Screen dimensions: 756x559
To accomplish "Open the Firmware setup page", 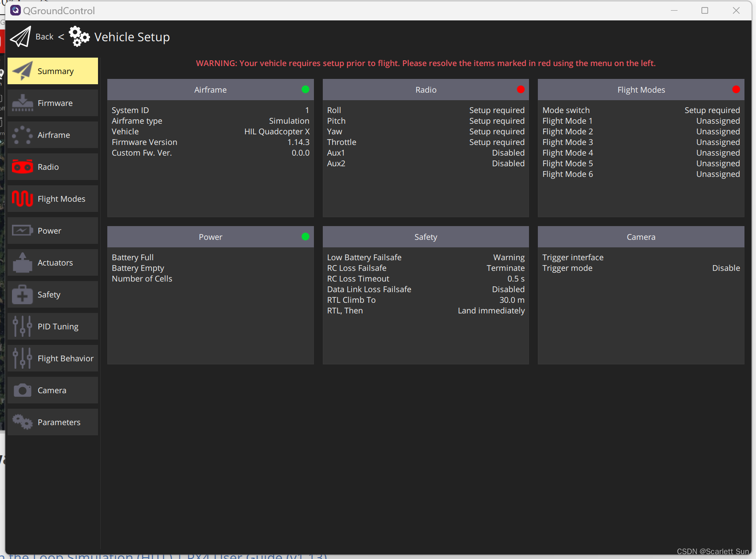I will point(53,103).
